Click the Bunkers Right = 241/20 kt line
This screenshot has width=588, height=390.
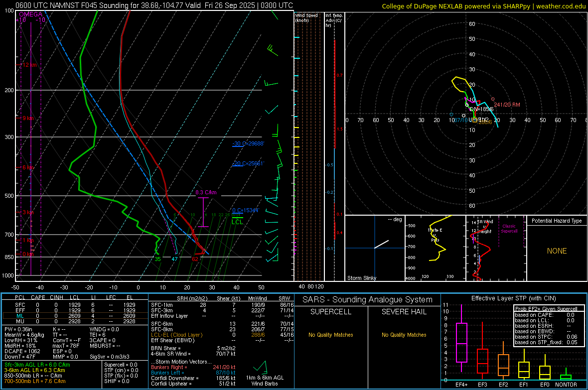click(193, 367)
